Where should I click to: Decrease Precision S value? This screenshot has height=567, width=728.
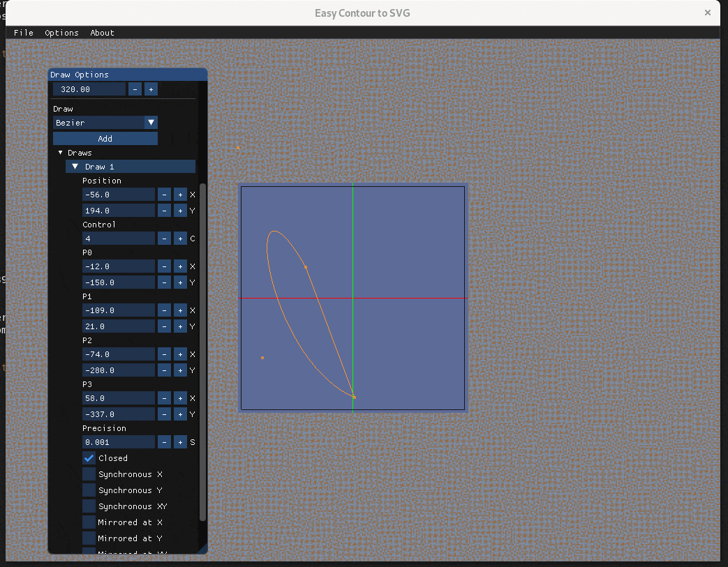coord(164,442)
